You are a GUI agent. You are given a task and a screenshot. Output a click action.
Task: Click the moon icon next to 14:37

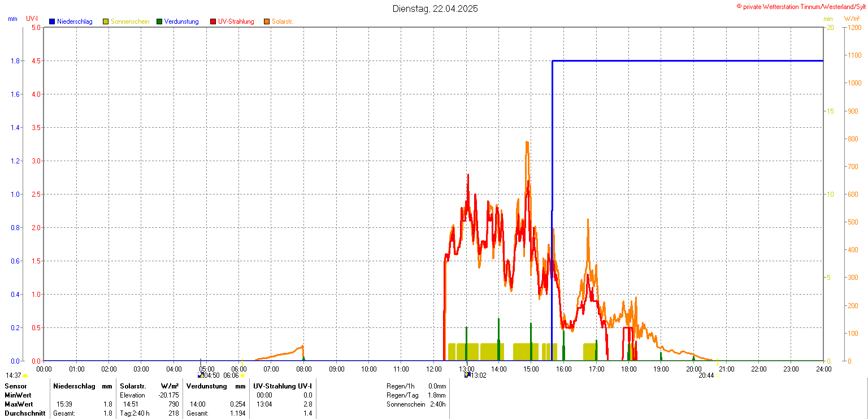(25, 375)
